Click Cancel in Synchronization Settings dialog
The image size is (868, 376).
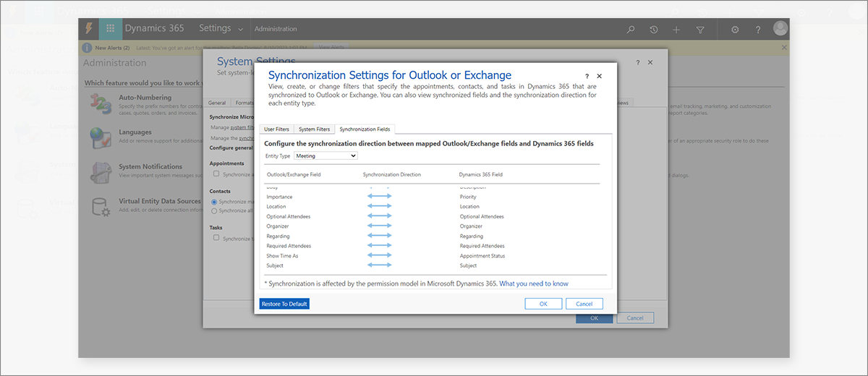pos(584,304)
